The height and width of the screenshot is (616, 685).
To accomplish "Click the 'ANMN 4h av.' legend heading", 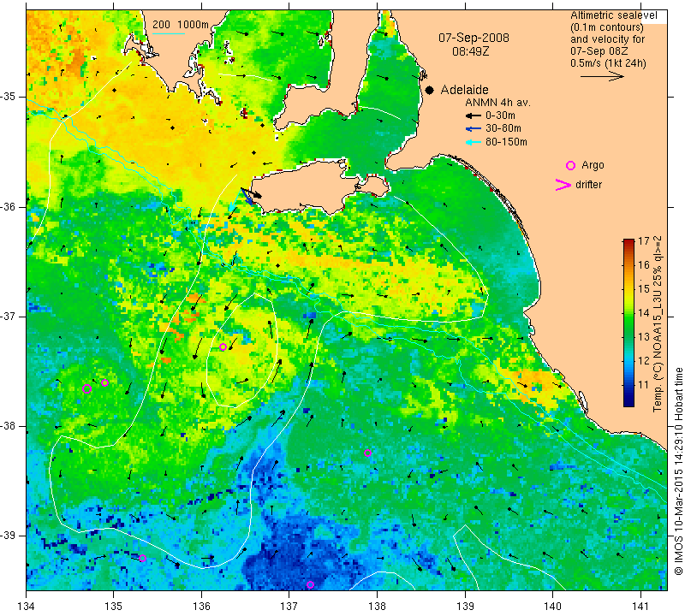I will (x=497, y=103).
